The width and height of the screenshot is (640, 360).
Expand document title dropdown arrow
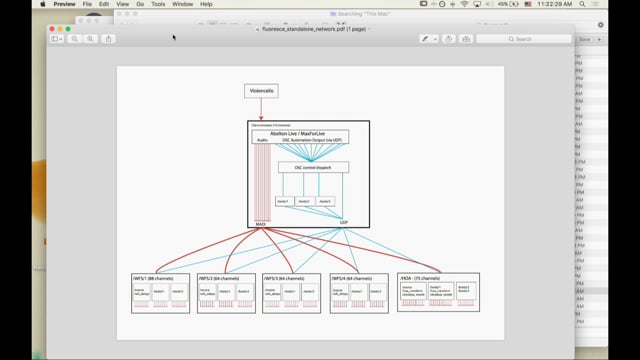(369, 29)
